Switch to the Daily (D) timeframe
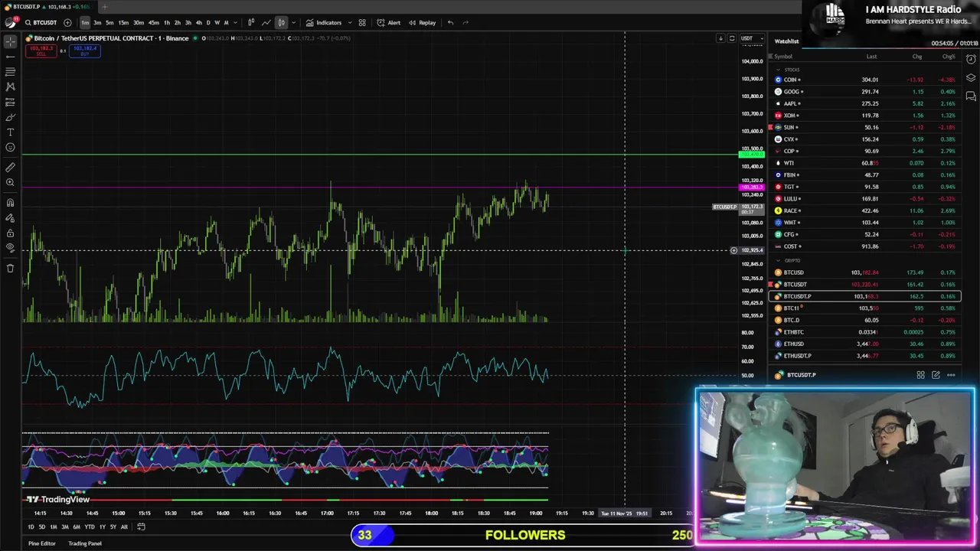980x551 pixels. (x=207, y=22)
